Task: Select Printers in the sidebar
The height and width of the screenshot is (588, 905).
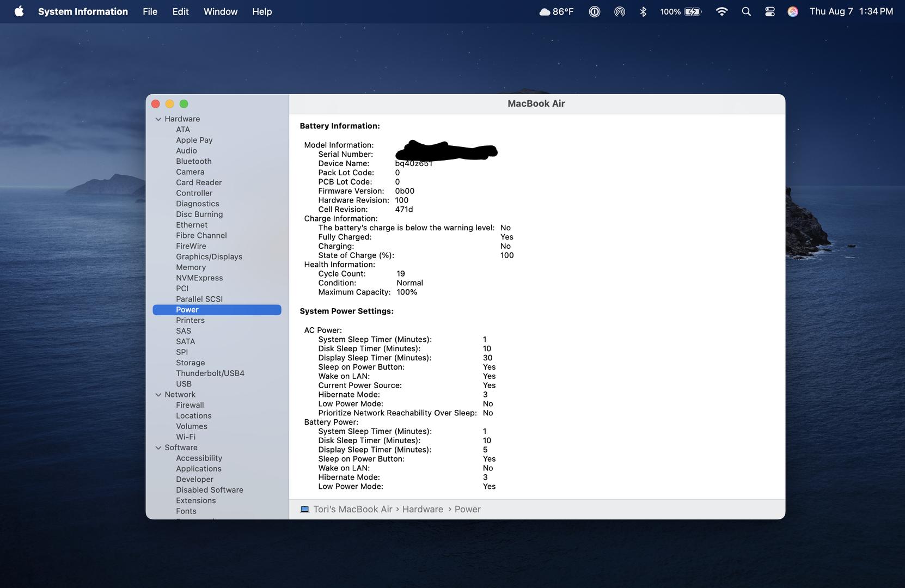Action: 191,321
